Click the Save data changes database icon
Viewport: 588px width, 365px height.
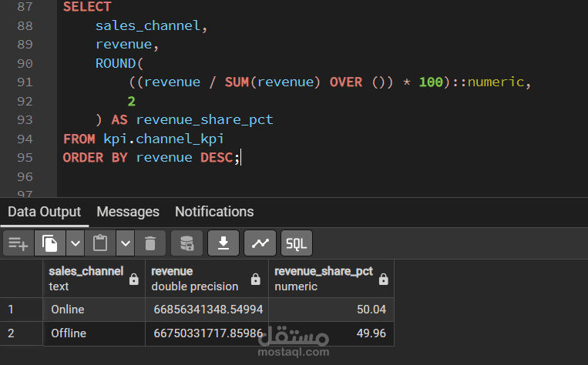click(186, 243)
